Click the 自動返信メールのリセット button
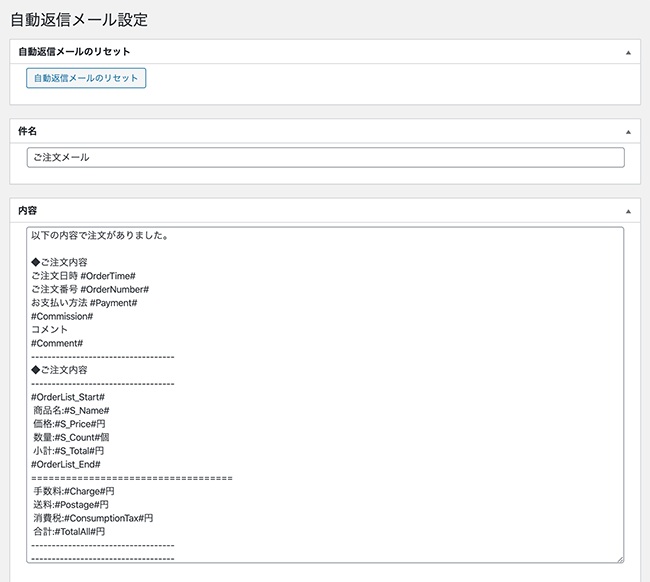This screenshot has height=582, width=650. 86,78
